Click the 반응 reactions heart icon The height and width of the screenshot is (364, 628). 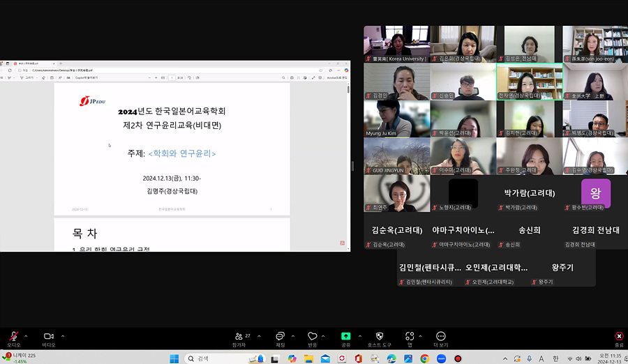click(312, 337)
